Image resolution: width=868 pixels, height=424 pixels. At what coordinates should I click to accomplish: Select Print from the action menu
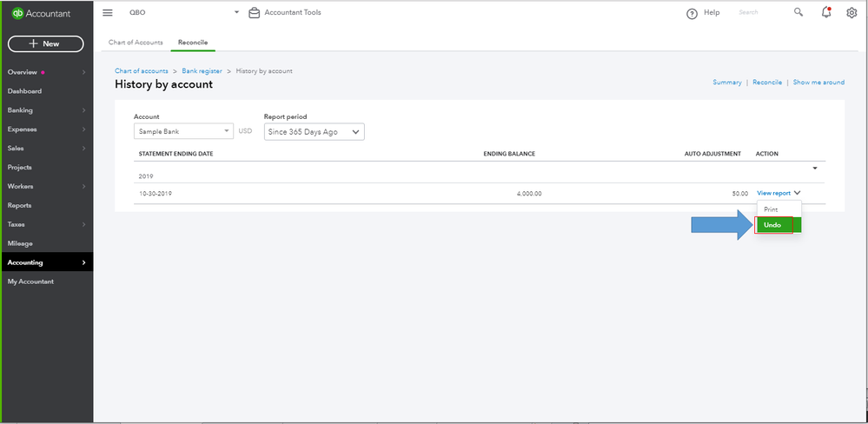(771, 209)
